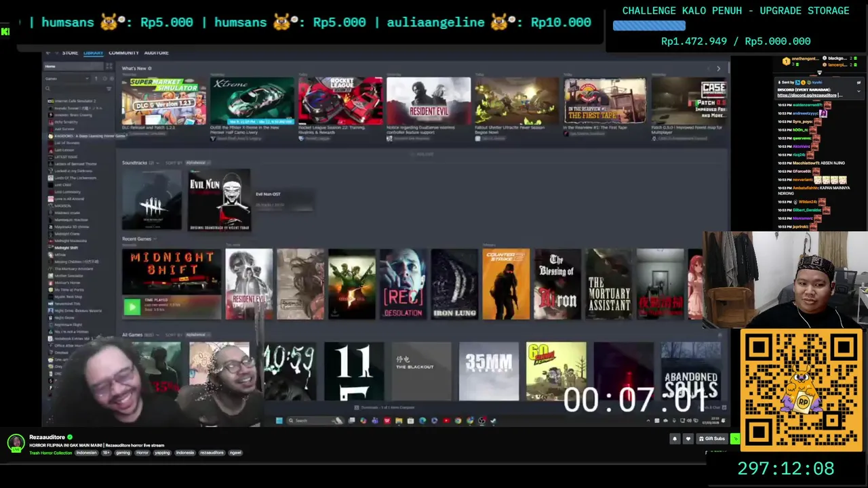Screen dimensions: 868x488
Task: Open the Windows Start menu
Action: 279,420
